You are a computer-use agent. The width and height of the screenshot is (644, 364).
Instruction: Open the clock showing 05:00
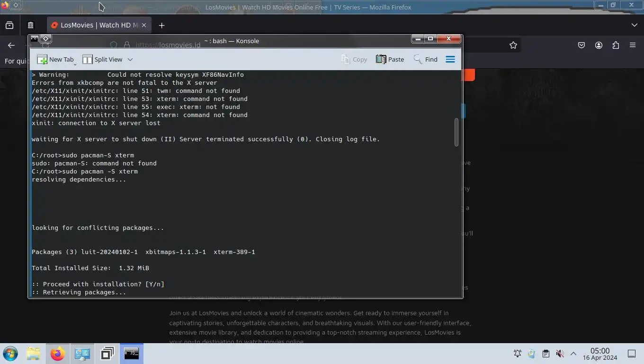[x=600, y=354]
